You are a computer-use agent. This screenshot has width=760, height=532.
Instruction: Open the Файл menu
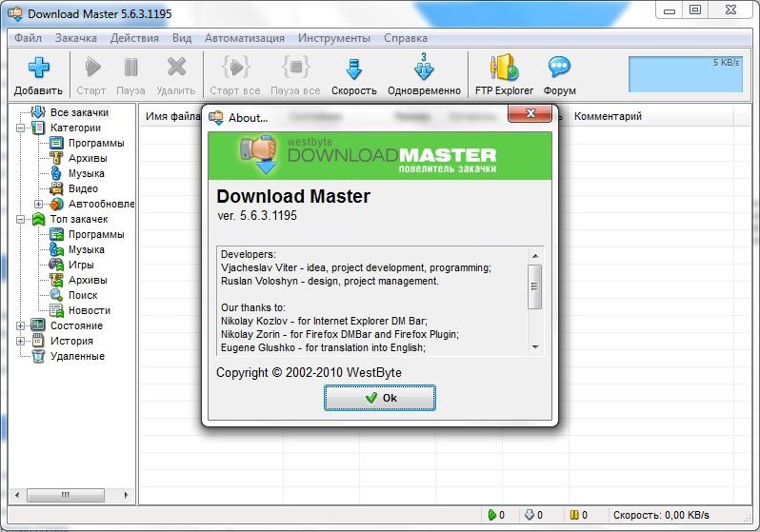click(28, 38)
